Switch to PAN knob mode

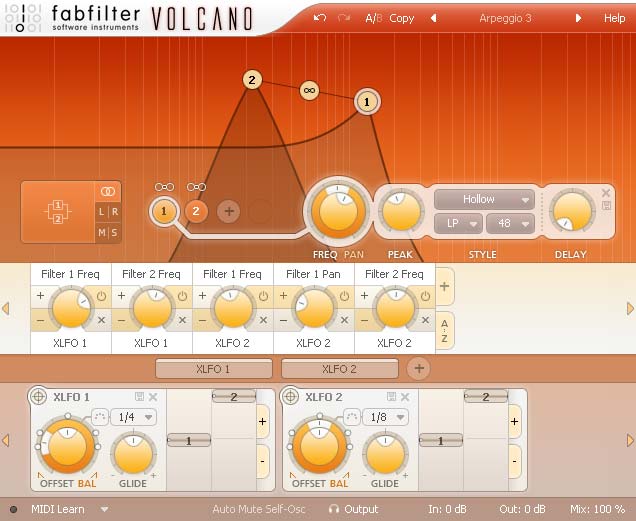pyautogui.click(x=354, y=254)
